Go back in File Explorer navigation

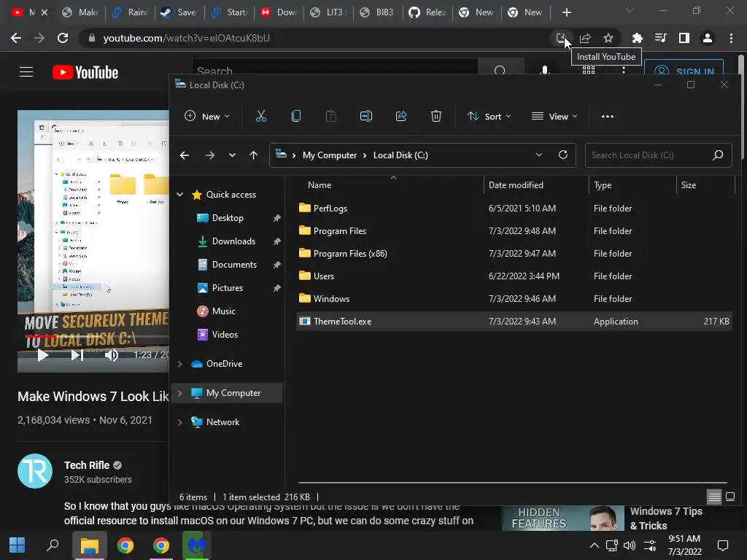pos(185,155)
